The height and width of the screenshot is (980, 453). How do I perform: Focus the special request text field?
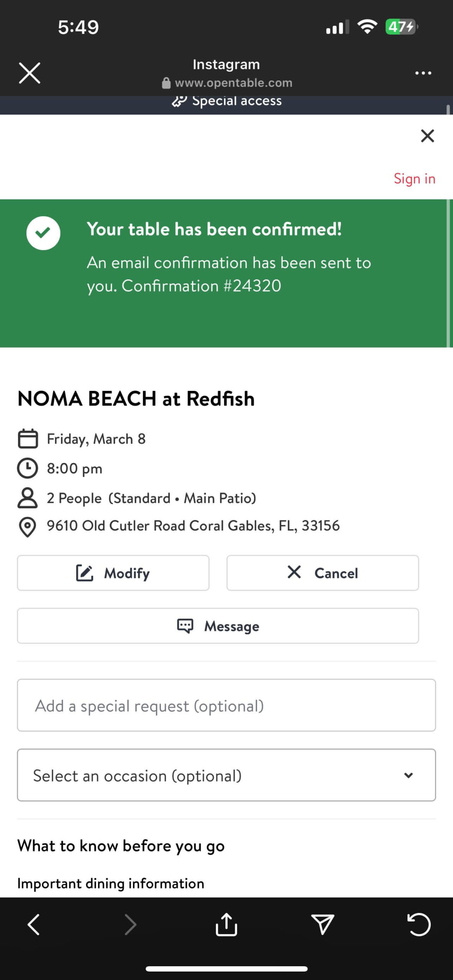pyautogui.click(x=226, y=705)
